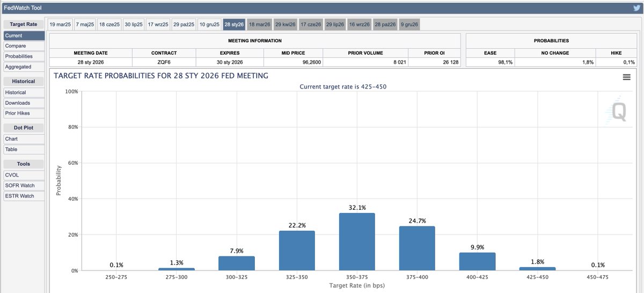Click the 350-375 bar showing 32.1%

point(357,241)
